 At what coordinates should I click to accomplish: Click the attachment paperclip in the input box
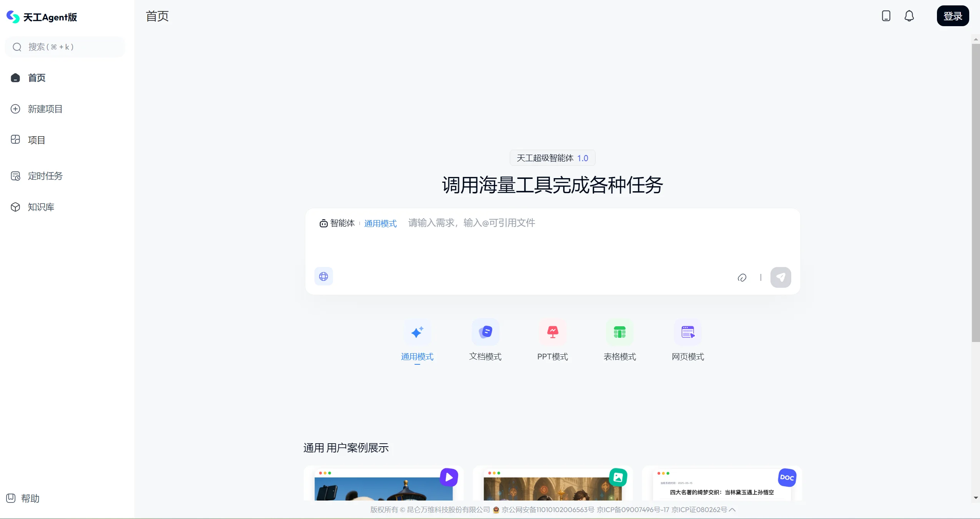coord(742,277)
